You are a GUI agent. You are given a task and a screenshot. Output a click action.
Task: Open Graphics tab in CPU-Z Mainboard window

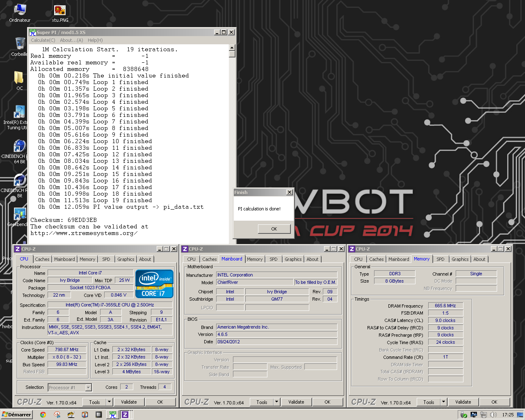tap(293, 259)
